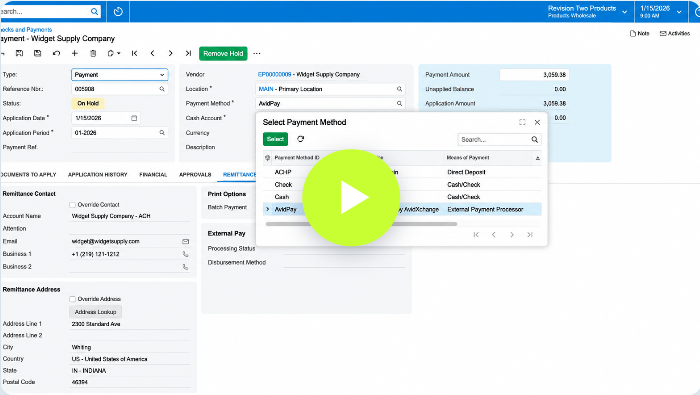Open the Remittance tab
Viewport: 700px width, 395px height.
(x=239, y=175)
